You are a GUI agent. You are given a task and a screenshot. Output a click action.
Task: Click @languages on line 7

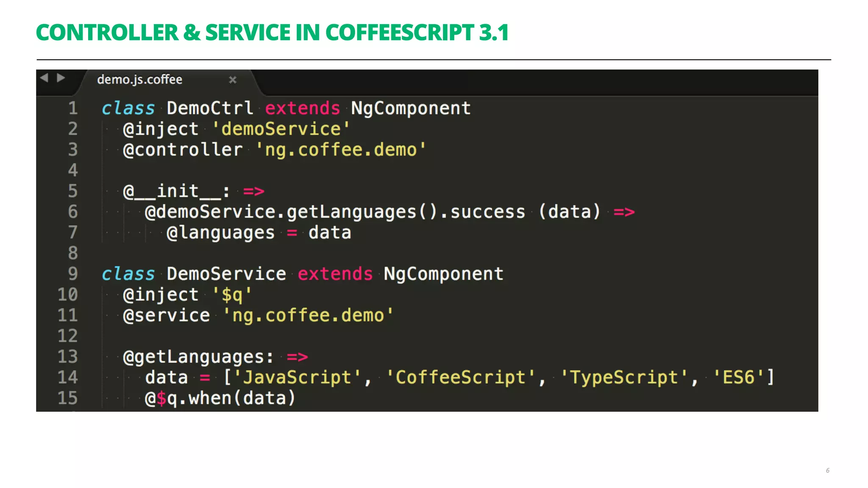(220, 233)
